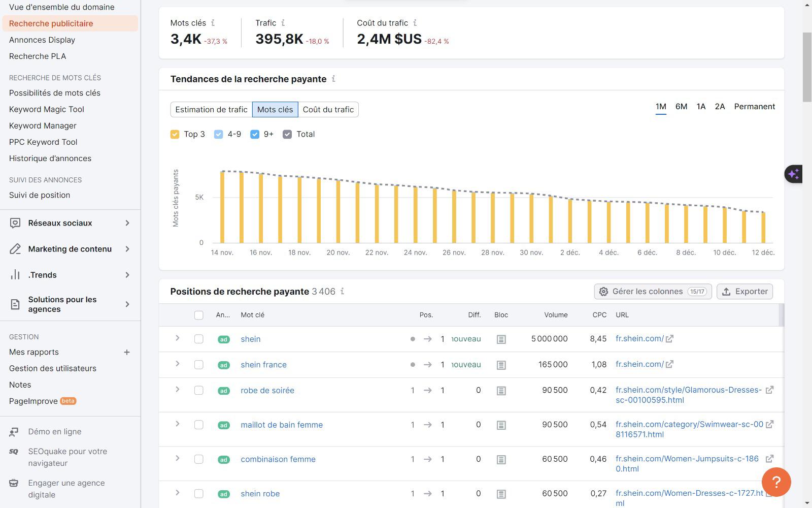Show info for Positions de recherche payante
This screenshot has width=812, height=508.
[343, 291]
